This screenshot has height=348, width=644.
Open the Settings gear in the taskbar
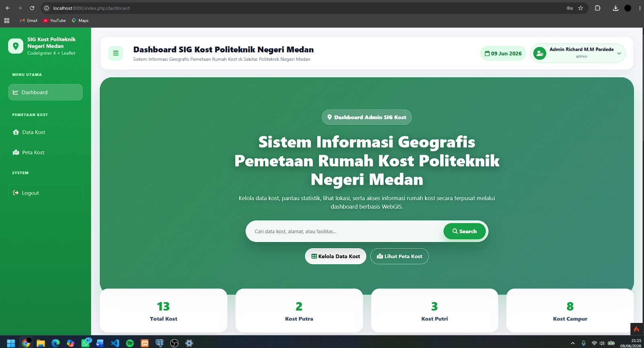[x=189, y=343]
